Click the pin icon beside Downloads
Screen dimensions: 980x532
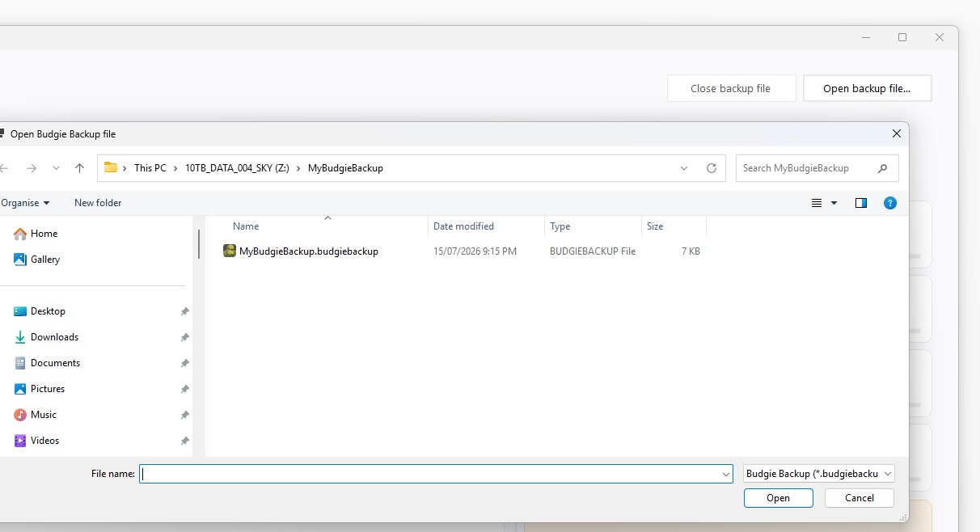(184, 337)
